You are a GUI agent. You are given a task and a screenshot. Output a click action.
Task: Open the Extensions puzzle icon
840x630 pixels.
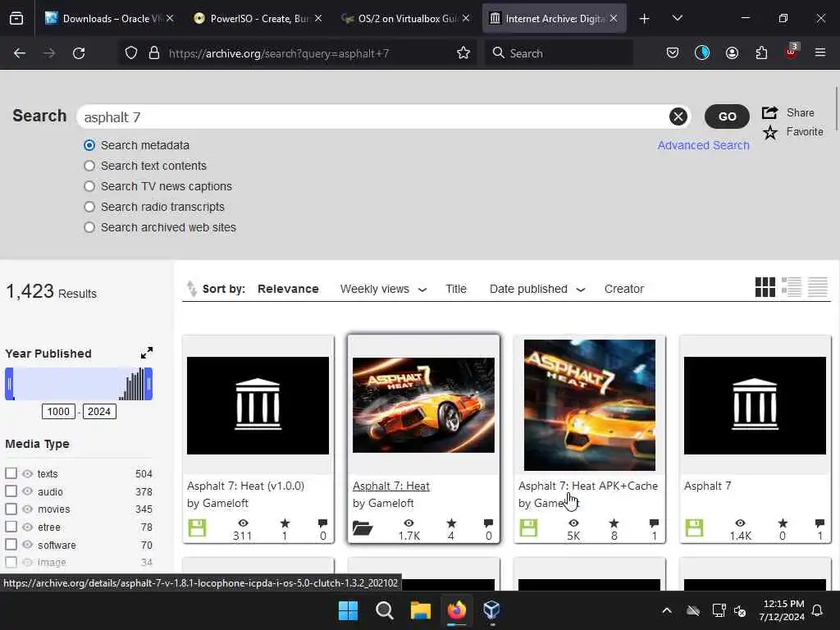click(761, 53)
